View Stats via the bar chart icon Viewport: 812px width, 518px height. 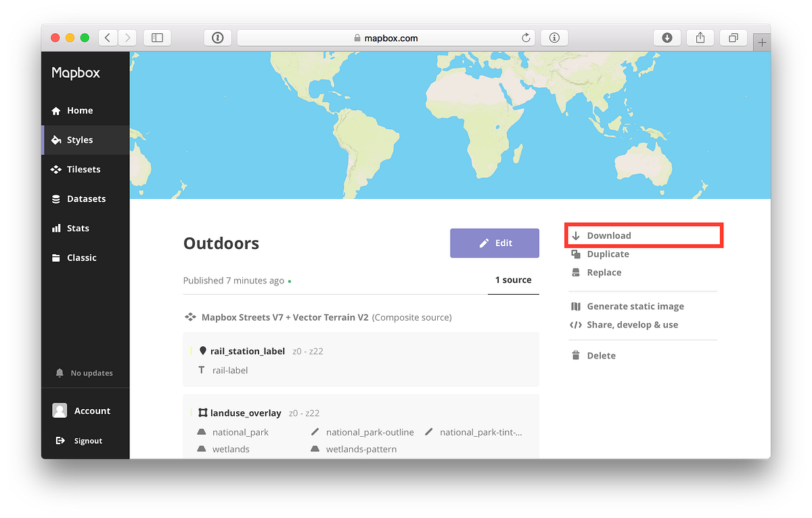[x=57, y=228]
